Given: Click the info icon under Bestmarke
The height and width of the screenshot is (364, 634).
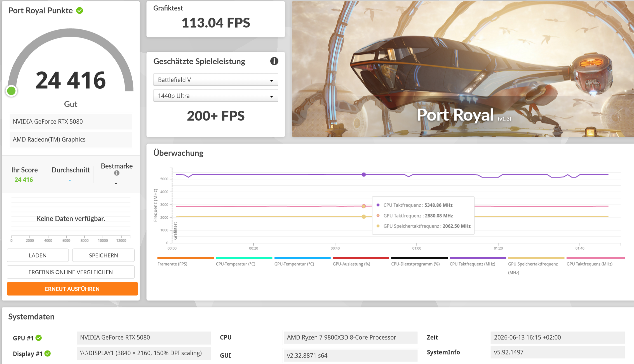Looking at the screenshot, I should 117,173.
